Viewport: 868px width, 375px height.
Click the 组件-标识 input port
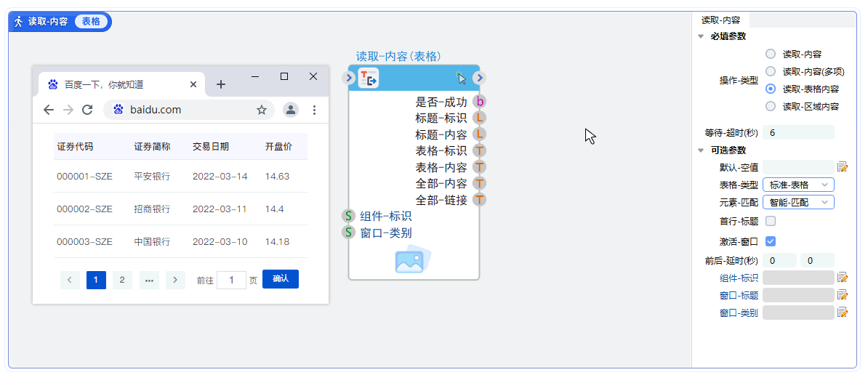point(348,216)
